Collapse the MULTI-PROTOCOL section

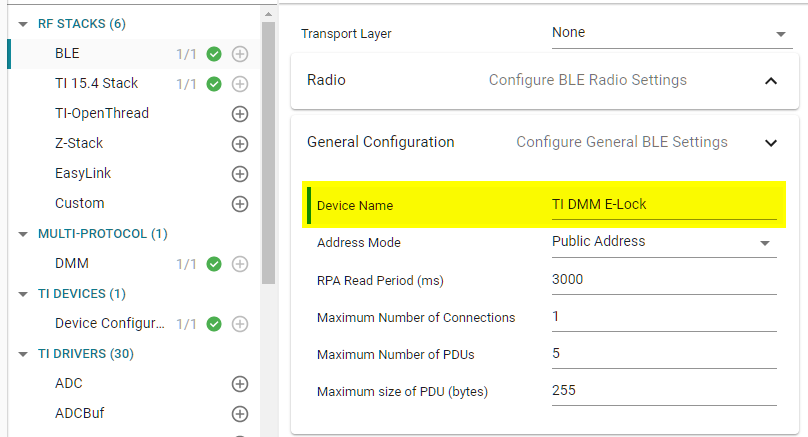(23, 234)
